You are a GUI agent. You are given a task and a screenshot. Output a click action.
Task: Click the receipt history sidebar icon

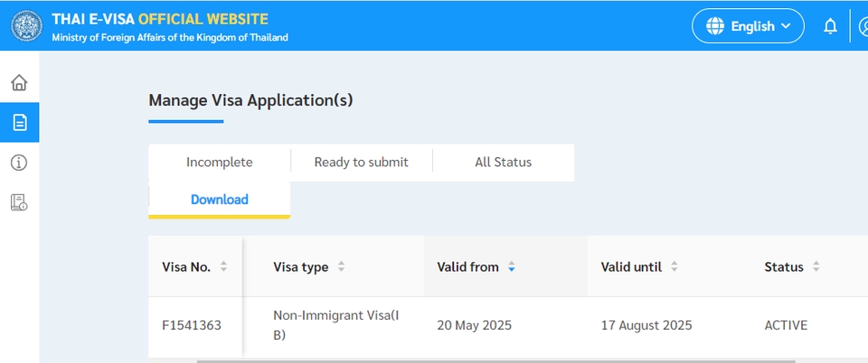(19, 202)
